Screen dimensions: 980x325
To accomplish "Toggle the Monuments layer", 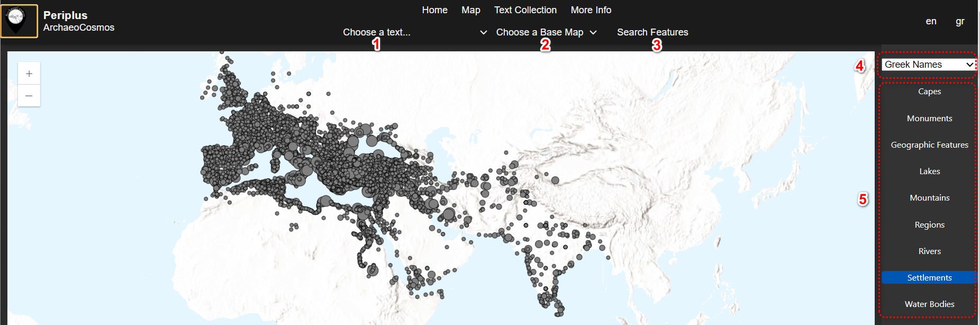I will pos(929,119).
